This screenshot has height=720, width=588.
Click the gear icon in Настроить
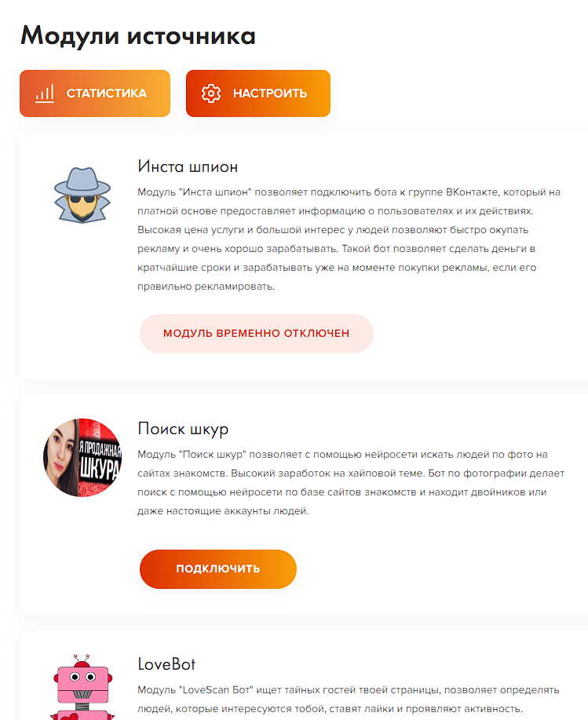[x=211, y=93]
